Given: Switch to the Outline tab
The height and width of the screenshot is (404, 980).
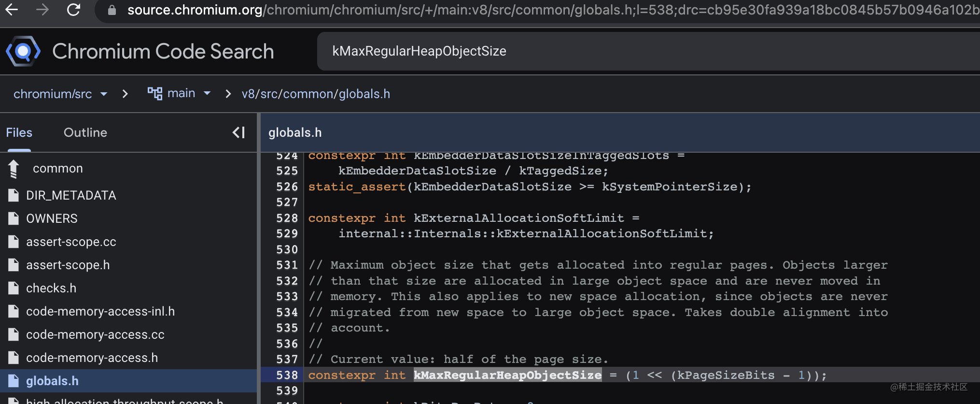Looking at the screenshot, I should click(85, 132).
